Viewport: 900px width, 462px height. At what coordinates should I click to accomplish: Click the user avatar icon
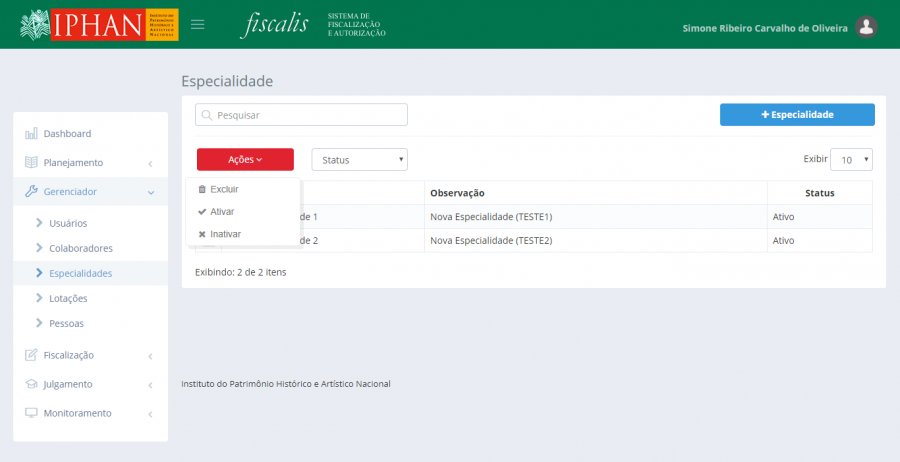point(867,28)
